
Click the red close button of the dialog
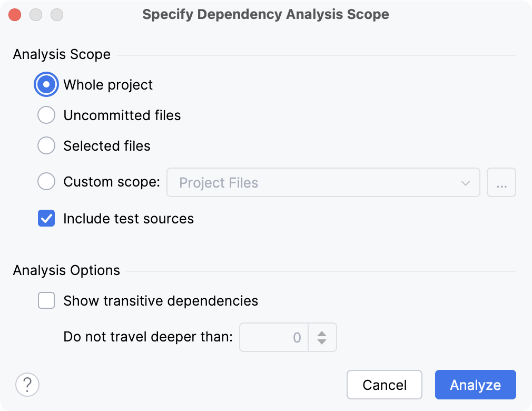15,14
